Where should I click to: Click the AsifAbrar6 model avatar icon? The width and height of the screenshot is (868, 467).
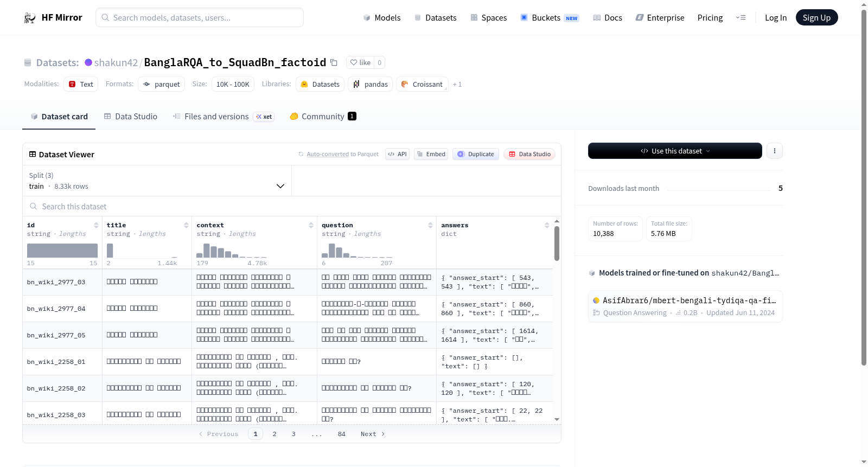click(x=596, y=300)
